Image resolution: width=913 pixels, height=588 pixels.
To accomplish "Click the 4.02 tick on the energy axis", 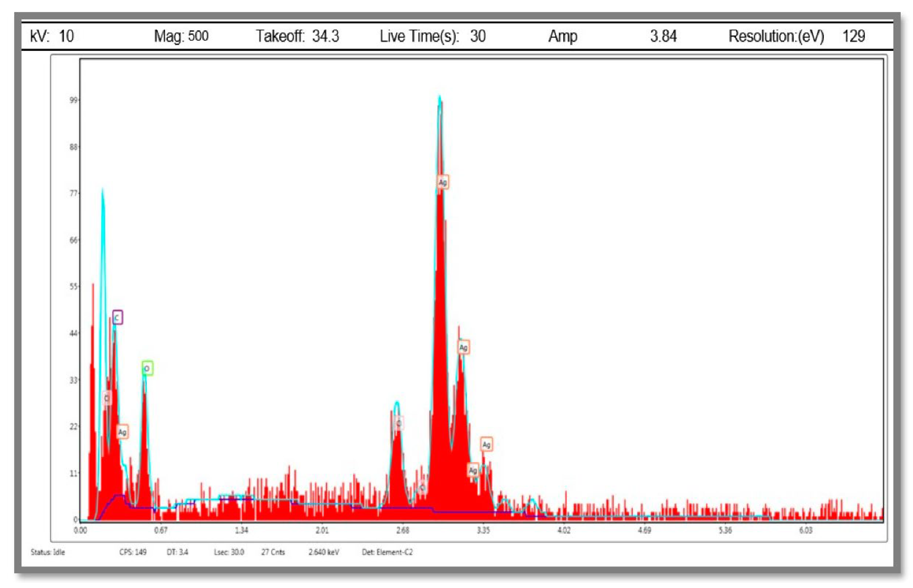I will coord(564,530).
